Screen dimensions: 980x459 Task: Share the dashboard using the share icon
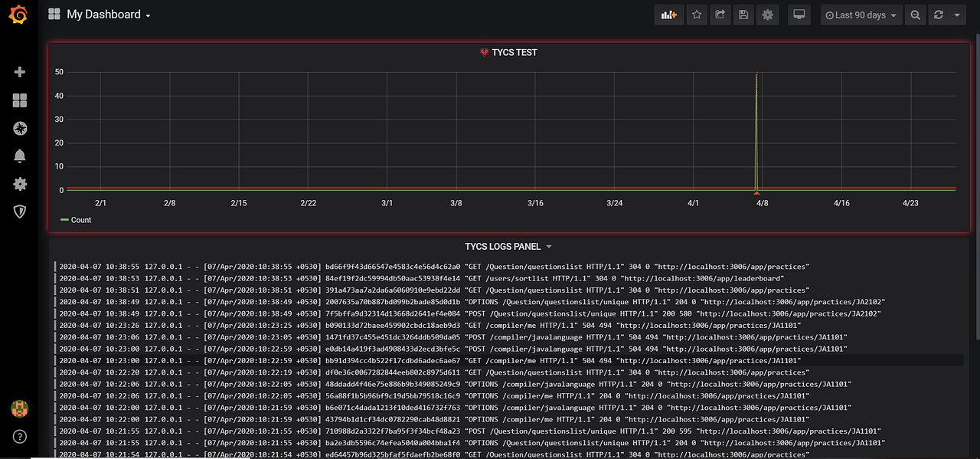click(720, 14)
